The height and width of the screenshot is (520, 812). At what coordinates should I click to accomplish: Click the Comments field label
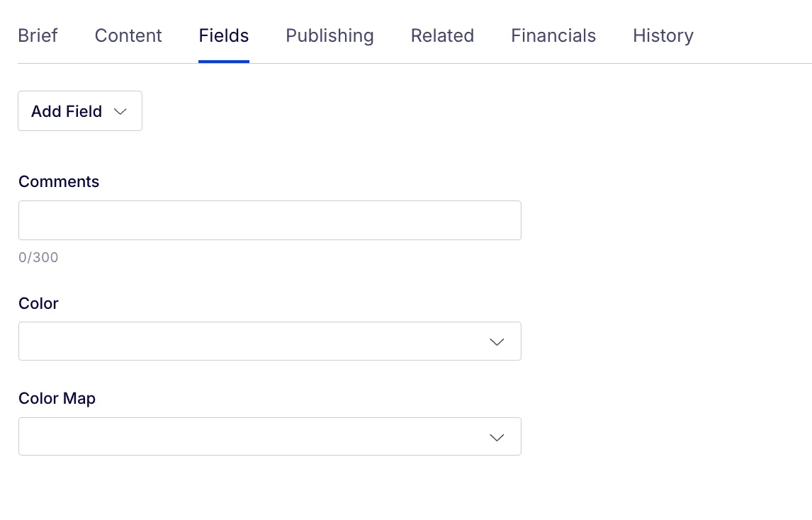[x=59, y=182]
